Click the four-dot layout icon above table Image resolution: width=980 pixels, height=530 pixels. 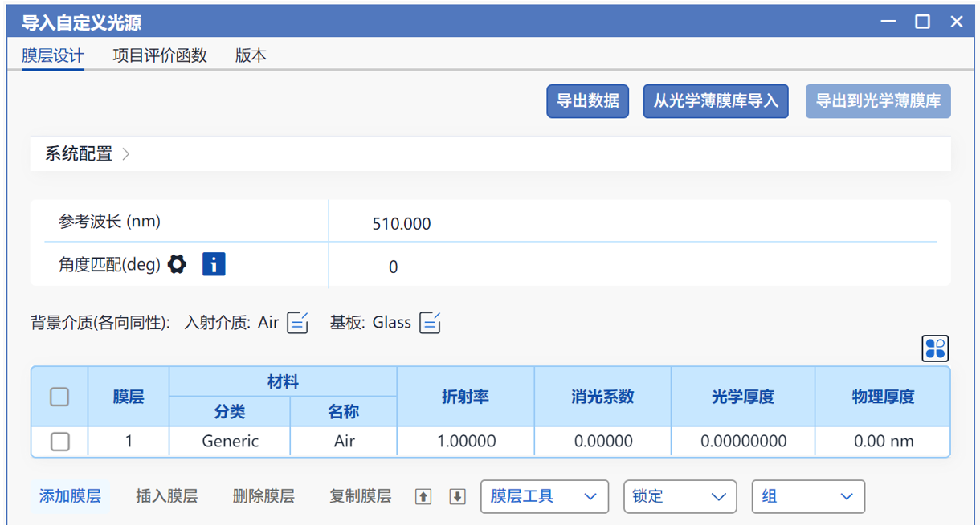coord(935,349)
